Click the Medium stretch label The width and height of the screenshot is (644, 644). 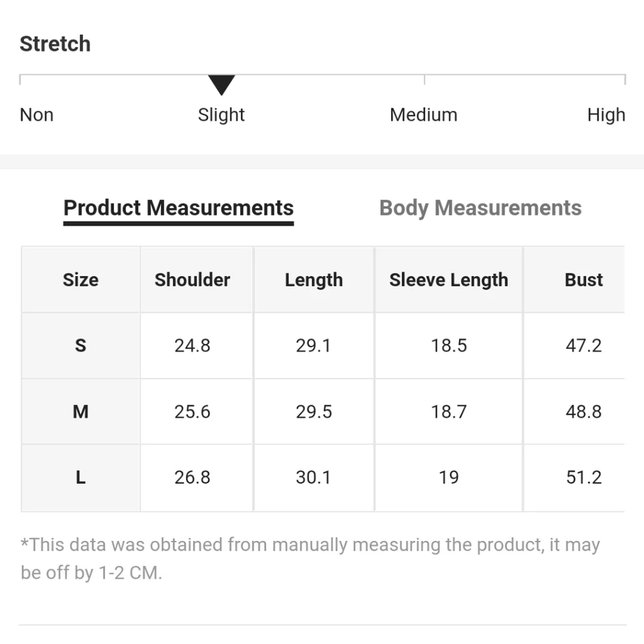[x=424, y=115]
